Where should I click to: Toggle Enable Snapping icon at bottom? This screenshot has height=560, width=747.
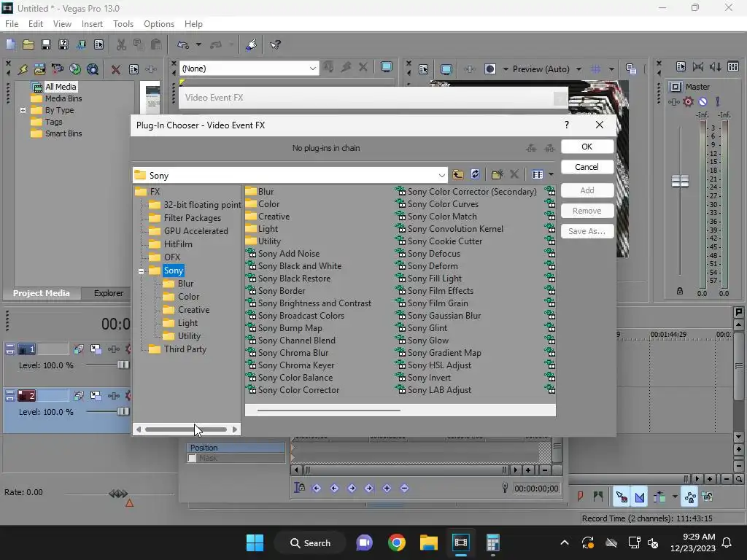622,497
